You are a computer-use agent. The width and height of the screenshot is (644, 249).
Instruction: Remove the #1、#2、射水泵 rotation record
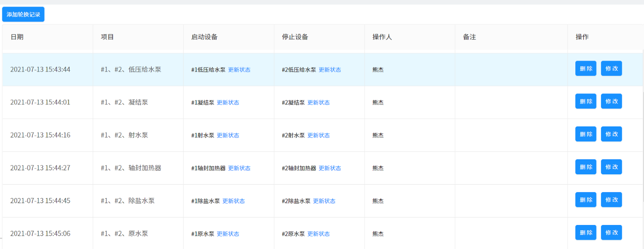(585, 134)
